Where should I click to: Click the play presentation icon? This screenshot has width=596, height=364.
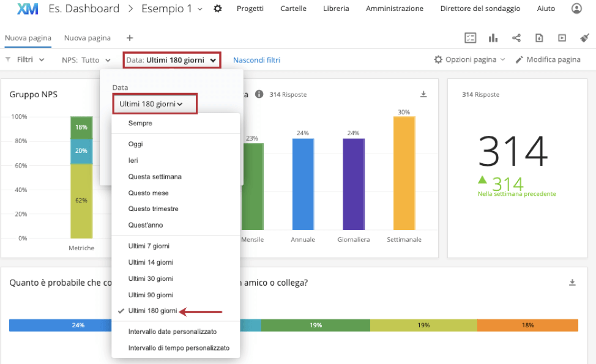pyautogui.click(x=562, y=38)
